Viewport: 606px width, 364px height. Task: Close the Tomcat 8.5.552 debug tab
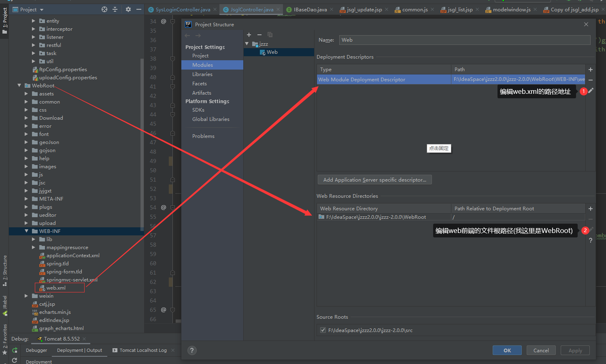[x=84, y=339]
